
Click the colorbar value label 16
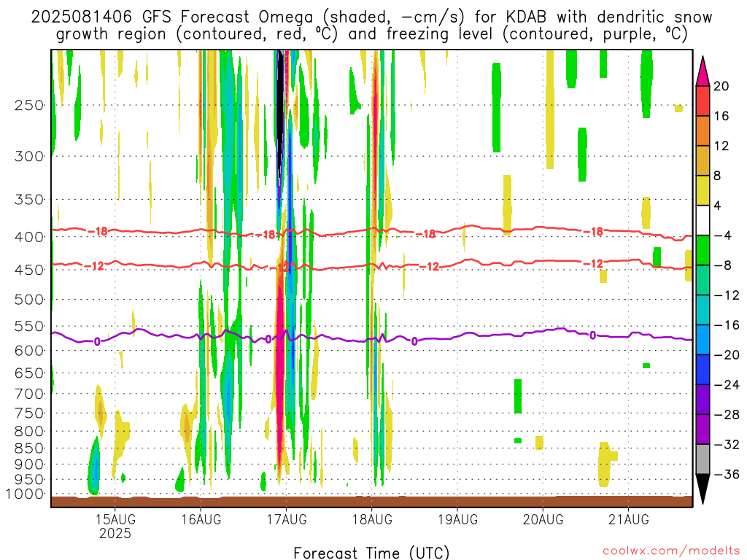(x=721, y=116)
